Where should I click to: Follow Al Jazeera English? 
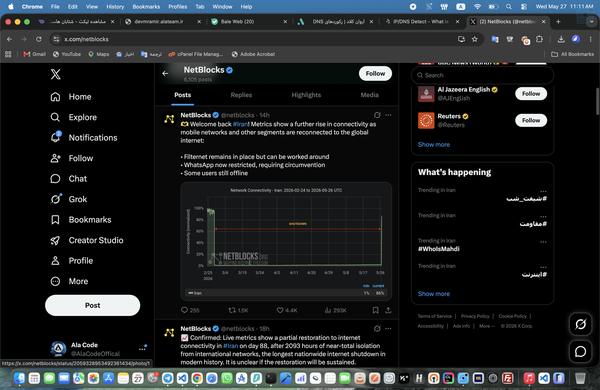click(531, 94)
